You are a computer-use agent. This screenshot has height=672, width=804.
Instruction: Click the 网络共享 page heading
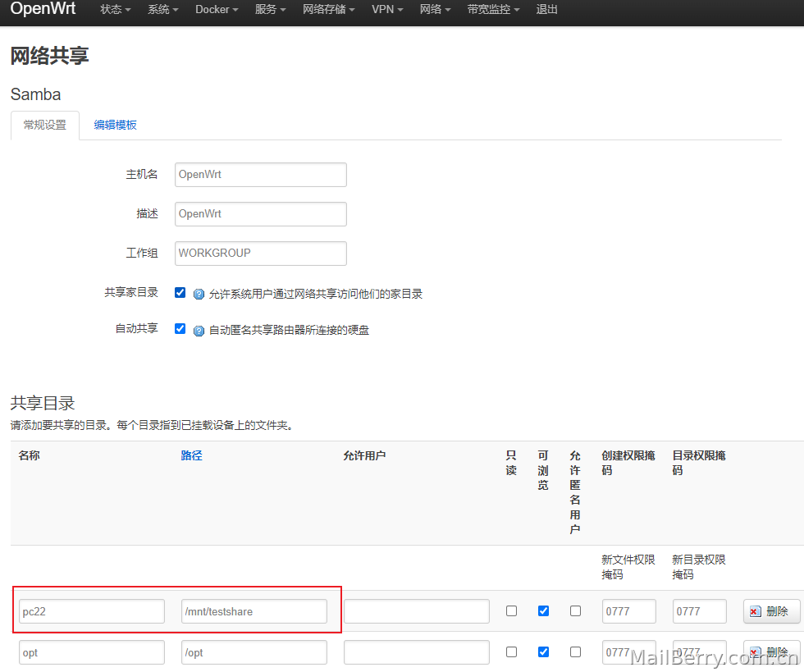tap(50, 56)
